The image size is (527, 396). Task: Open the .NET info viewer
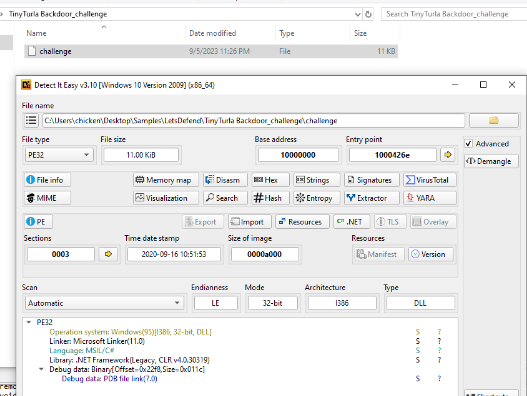(352, 222)
